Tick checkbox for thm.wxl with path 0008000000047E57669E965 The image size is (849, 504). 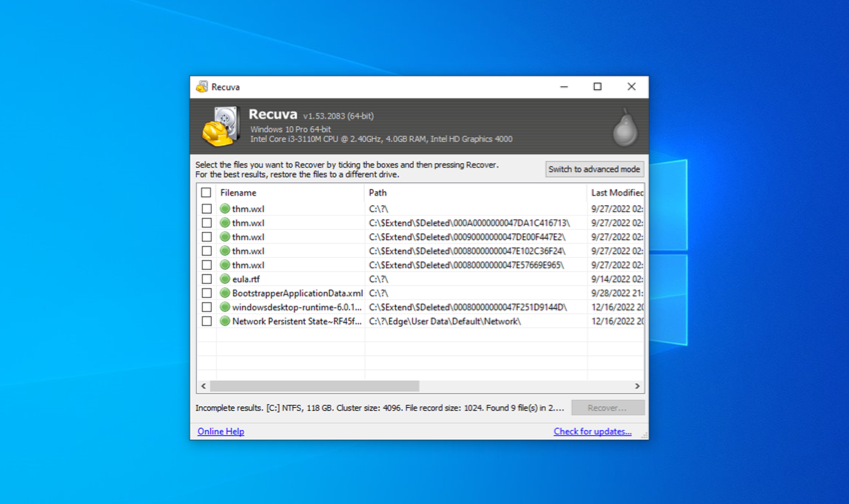[x=206, y=265]
